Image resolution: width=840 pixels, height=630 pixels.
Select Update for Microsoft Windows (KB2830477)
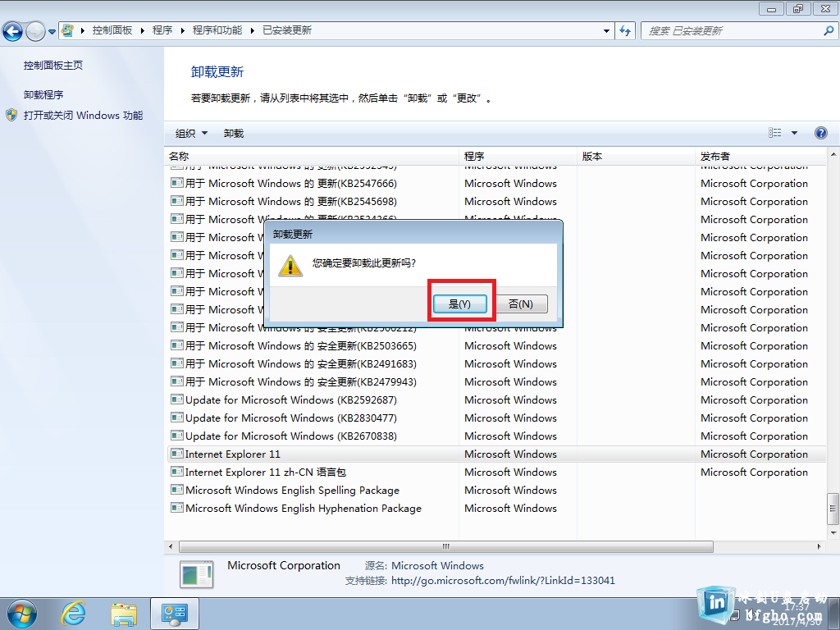(x=496, y=418)
